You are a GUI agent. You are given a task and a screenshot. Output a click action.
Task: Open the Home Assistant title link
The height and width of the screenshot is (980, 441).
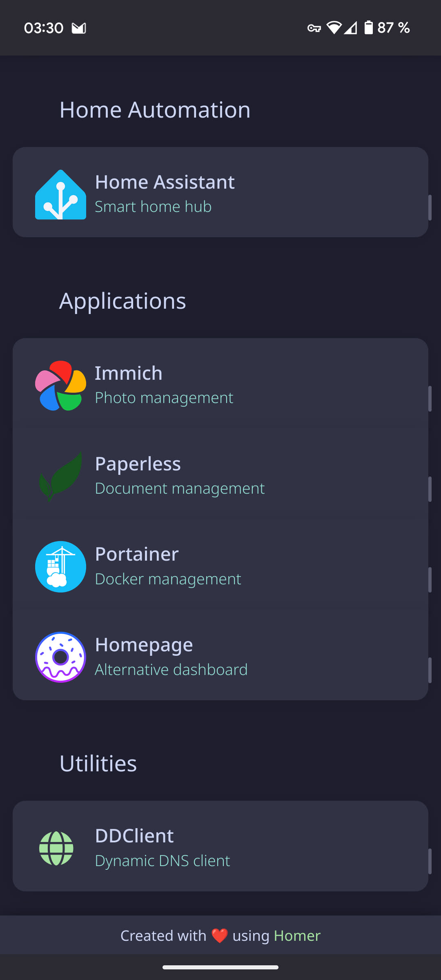pyautogui.click(x=165, y=182)
